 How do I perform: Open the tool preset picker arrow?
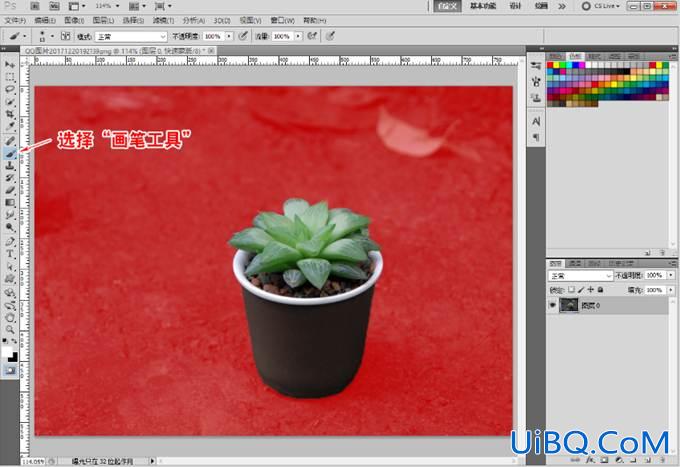[x=25, y=36]
